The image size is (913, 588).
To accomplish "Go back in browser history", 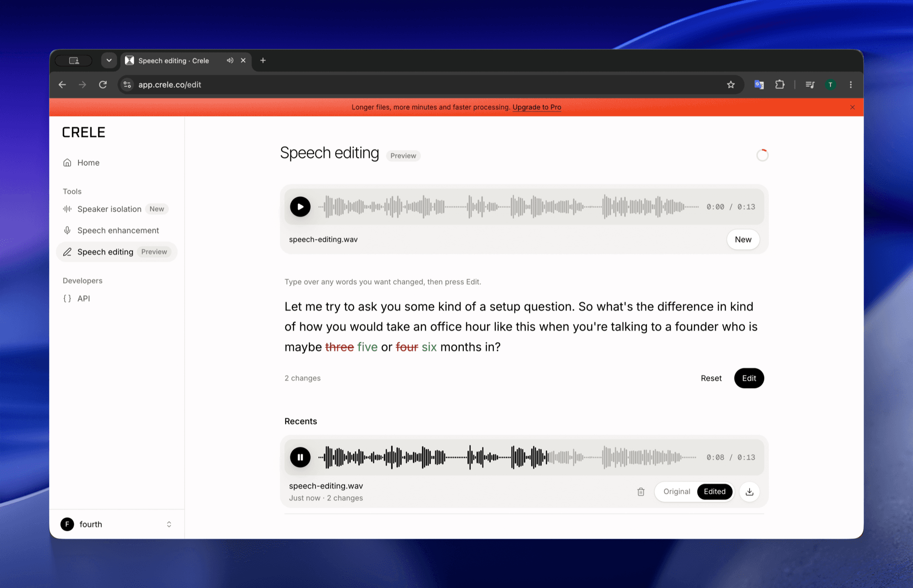I will click(63, 84).
